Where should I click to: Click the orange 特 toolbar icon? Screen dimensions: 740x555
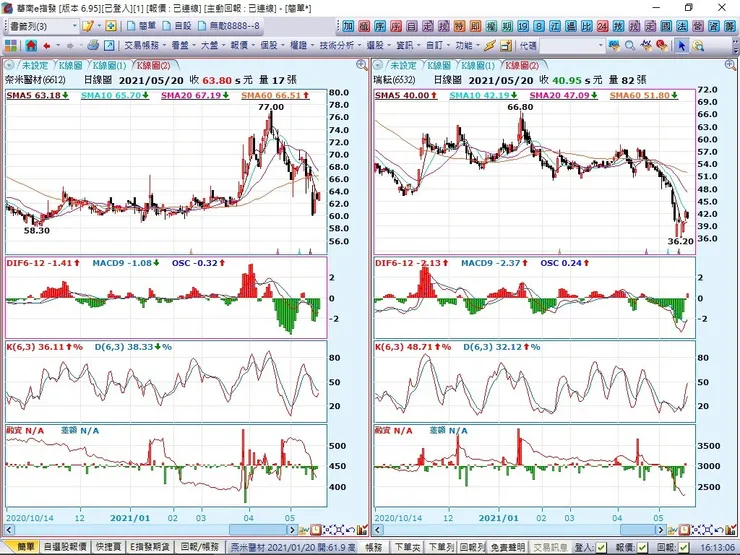click(x=460, y=26)
